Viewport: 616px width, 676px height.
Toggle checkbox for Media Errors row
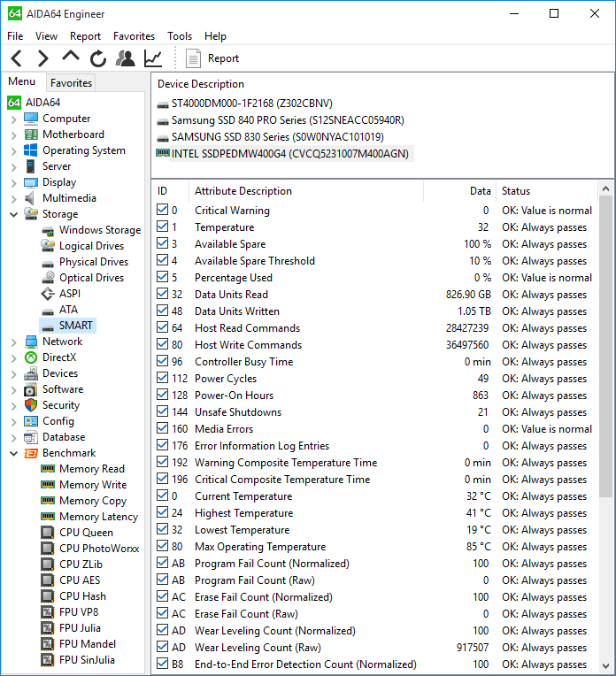point(162,429)
